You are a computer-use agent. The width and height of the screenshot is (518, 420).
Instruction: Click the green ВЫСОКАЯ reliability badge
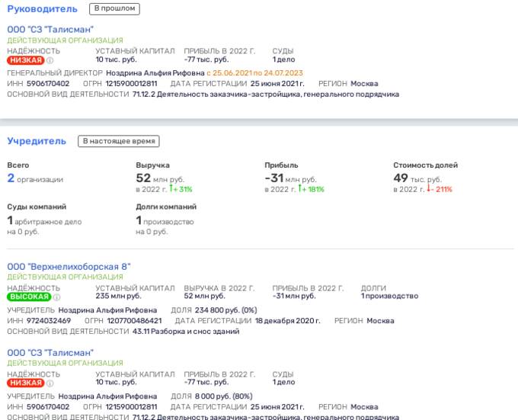[29, 297]
